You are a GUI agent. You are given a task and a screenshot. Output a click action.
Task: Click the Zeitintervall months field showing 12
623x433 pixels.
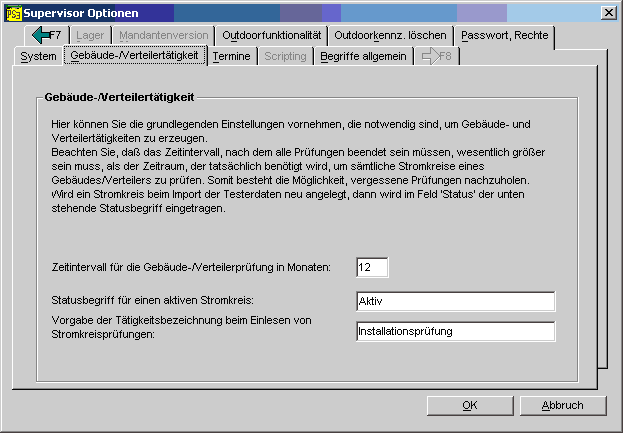(x=372, y=267)
